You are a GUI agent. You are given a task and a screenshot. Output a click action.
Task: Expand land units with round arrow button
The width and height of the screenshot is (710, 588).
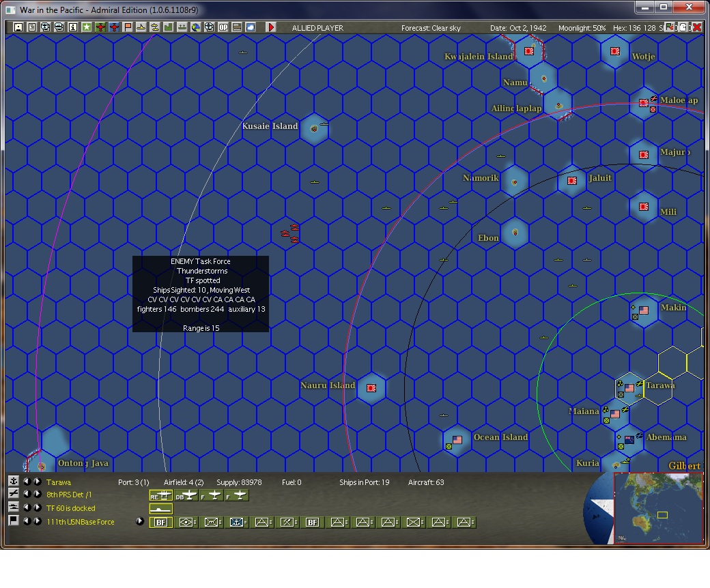pyautogui.click(x=139, y=521)
